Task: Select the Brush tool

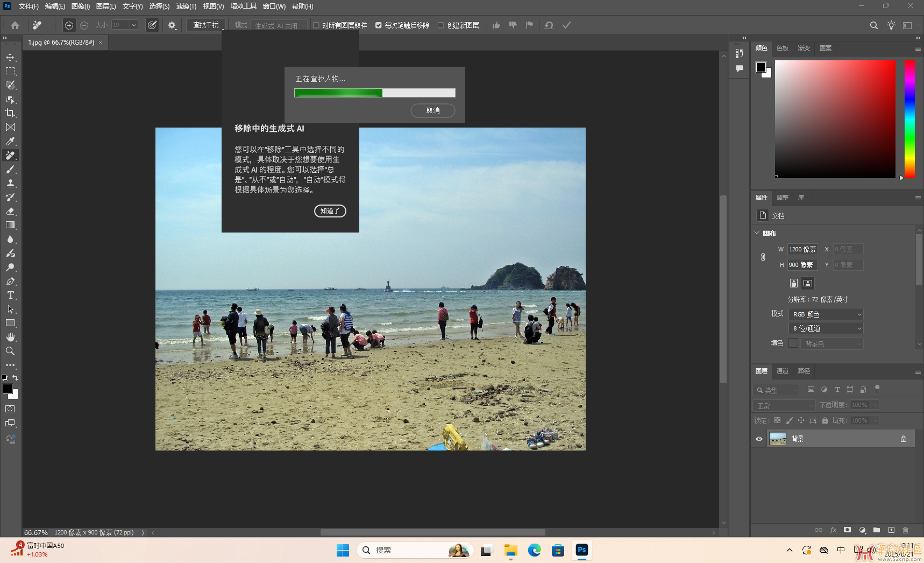Action: 10,169
